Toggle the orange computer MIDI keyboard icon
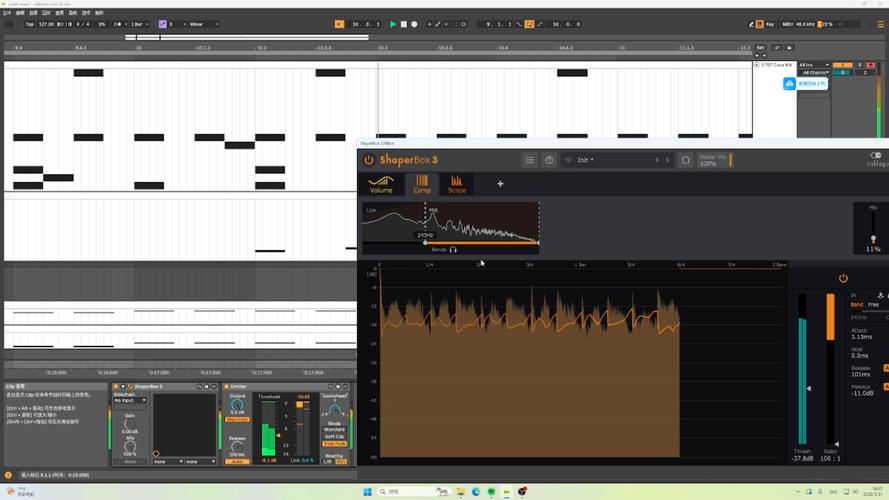Screen dimensions: 889x500 point(759,24)
